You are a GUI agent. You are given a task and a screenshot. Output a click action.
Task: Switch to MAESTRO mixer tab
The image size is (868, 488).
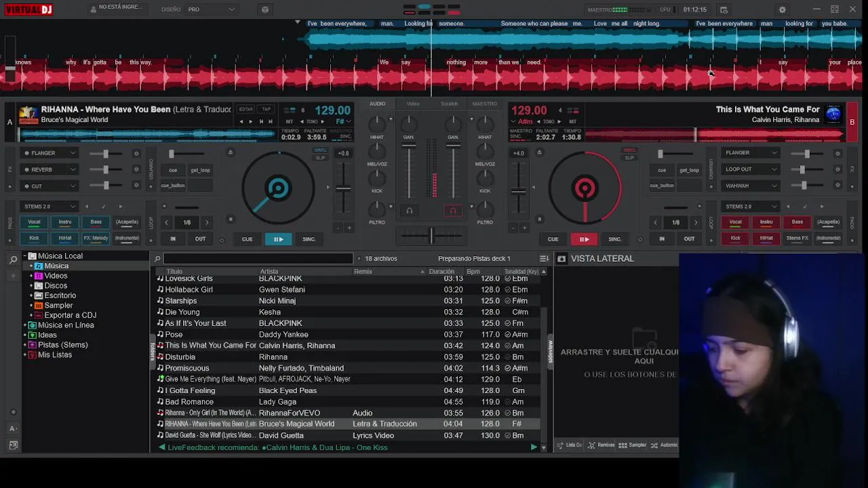click(x=484, y=104)
